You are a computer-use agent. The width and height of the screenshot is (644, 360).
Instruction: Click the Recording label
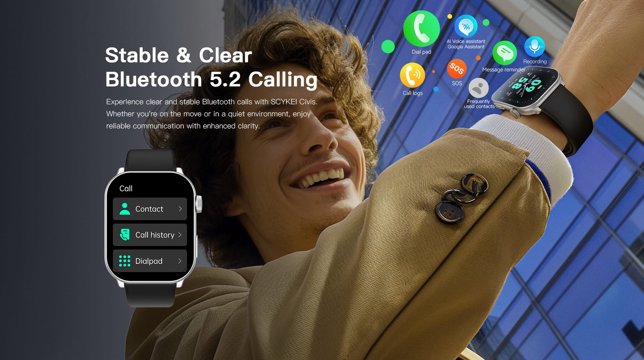coord(535,62)
